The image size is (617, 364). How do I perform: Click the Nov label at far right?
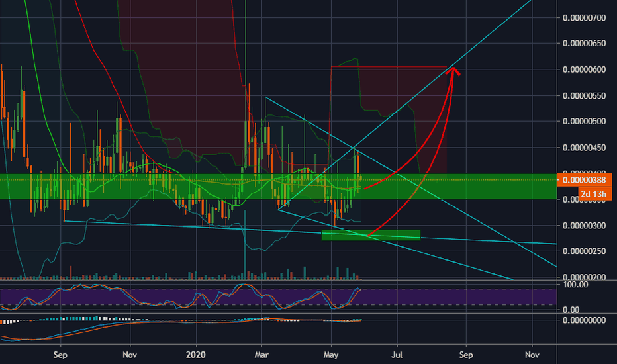click(532, 355)
